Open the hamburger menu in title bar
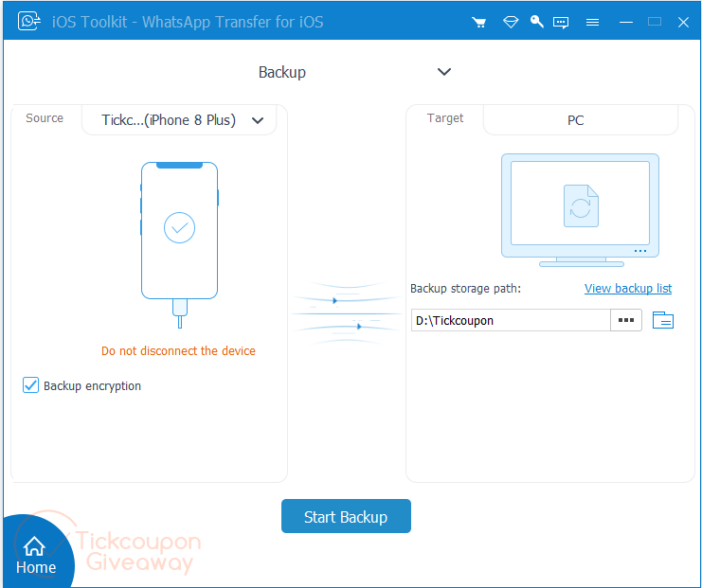Screen dimensions: 702x588 (592, 22)
